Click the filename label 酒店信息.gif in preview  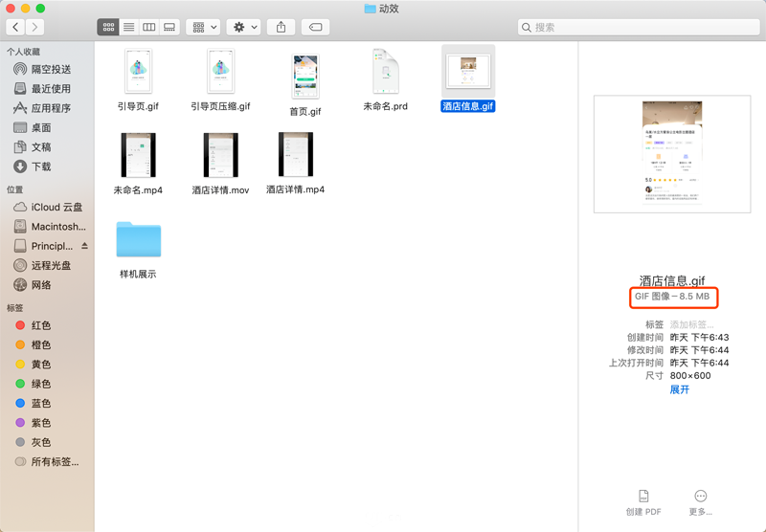672,280
